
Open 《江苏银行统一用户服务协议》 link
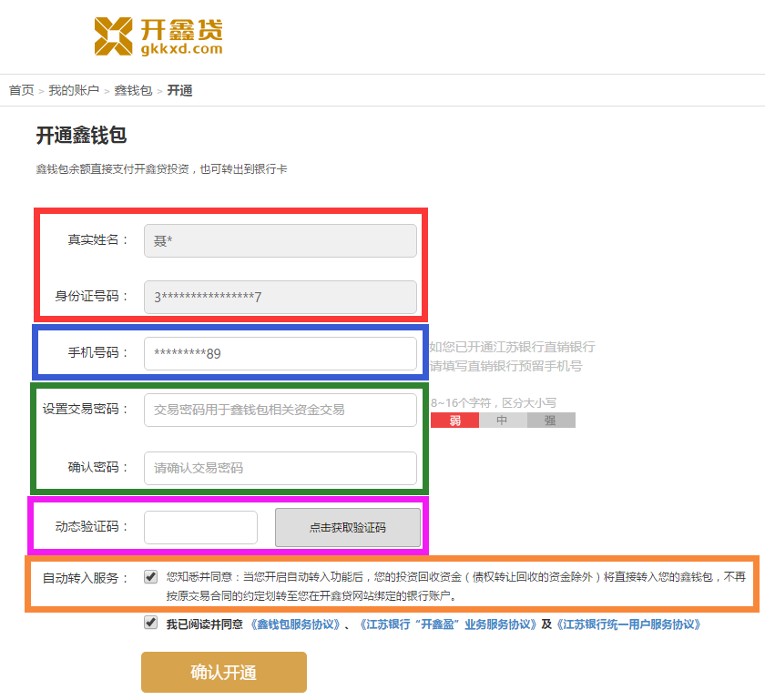point(627,624)
